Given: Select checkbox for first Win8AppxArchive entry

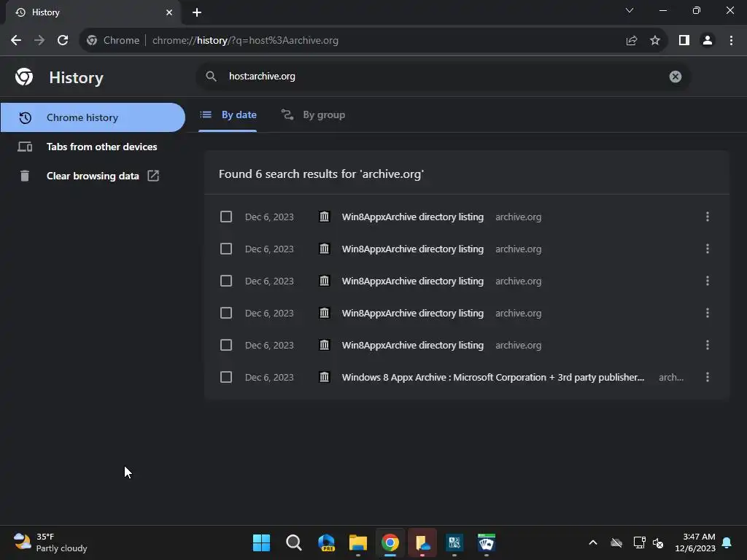Looking at the screenshot, I should pos(226,217).
